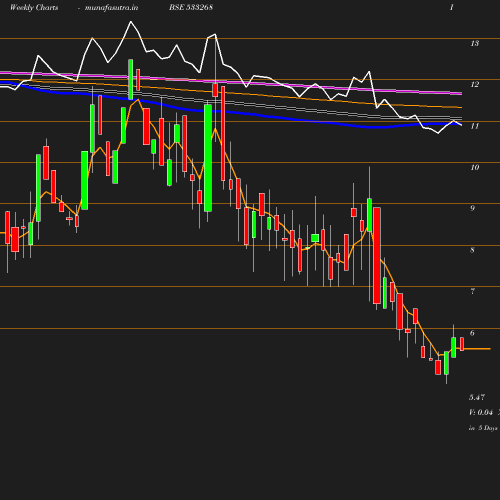The height and width of the screenshot is (500, 500).
Task: Click the price axis label 12
Action: pyautogui.click(x=475, y=84)
